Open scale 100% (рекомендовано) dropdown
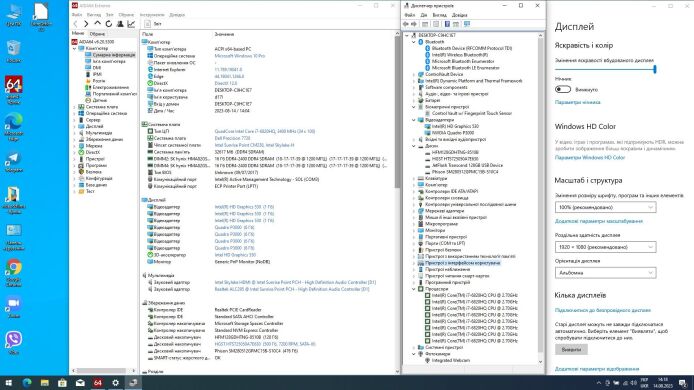 coord(605,207)
